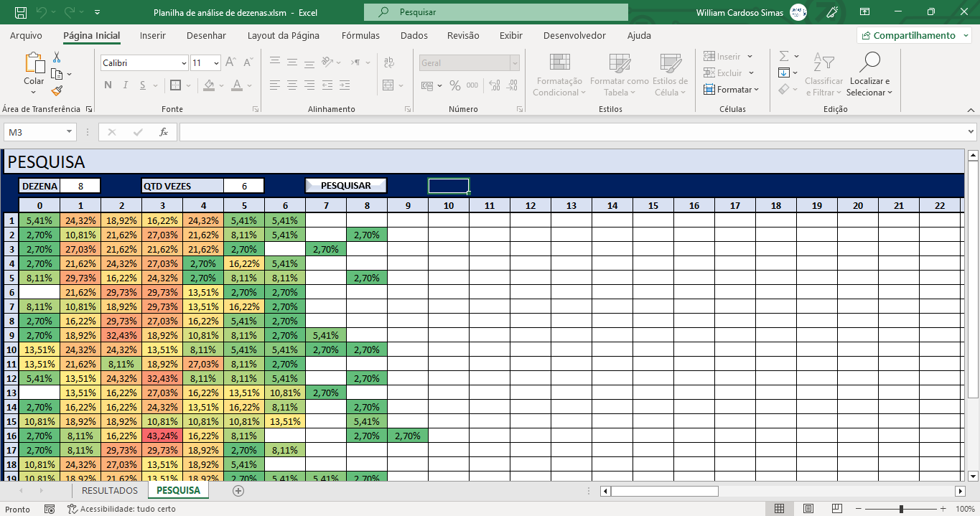Screen dimensions: 980x516
Task: Increase font size with the larger A icon
Action: (230, 62)
